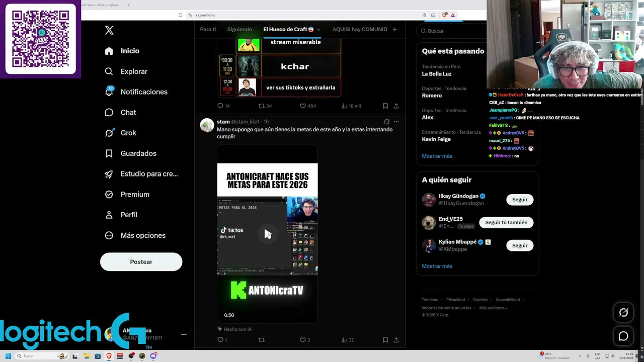This screenshot has height=362, width=644.
Task: Open the Accesibilidad footer link
Action: tap(508, 300)
